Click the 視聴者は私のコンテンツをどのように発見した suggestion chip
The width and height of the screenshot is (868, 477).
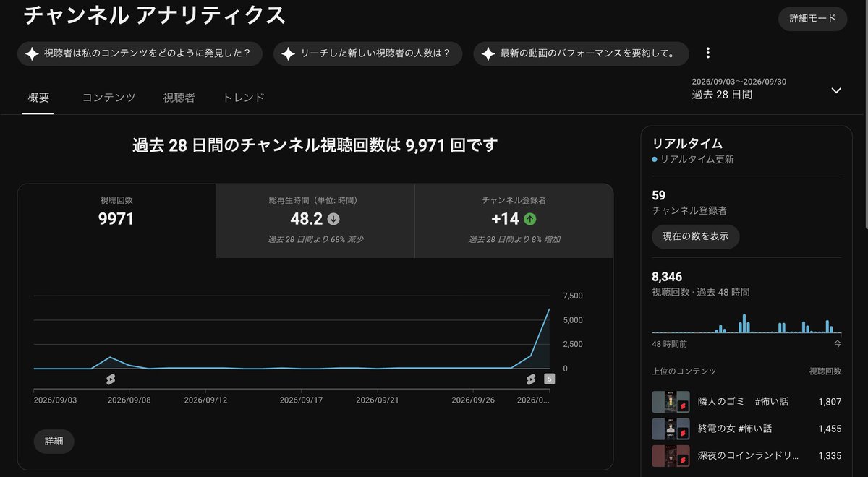pos(140,53)
